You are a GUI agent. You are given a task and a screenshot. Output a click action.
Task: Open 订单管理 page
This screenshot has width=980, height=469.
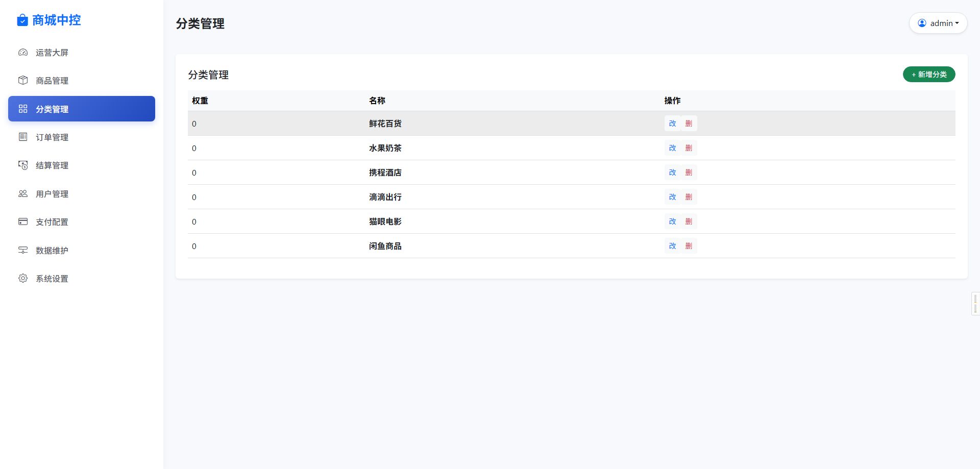coord(82,137)
